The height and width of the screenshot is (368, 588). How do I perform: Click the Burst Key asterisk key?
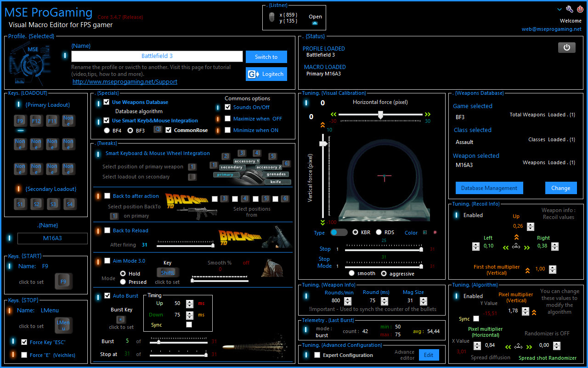coord(121,319)
